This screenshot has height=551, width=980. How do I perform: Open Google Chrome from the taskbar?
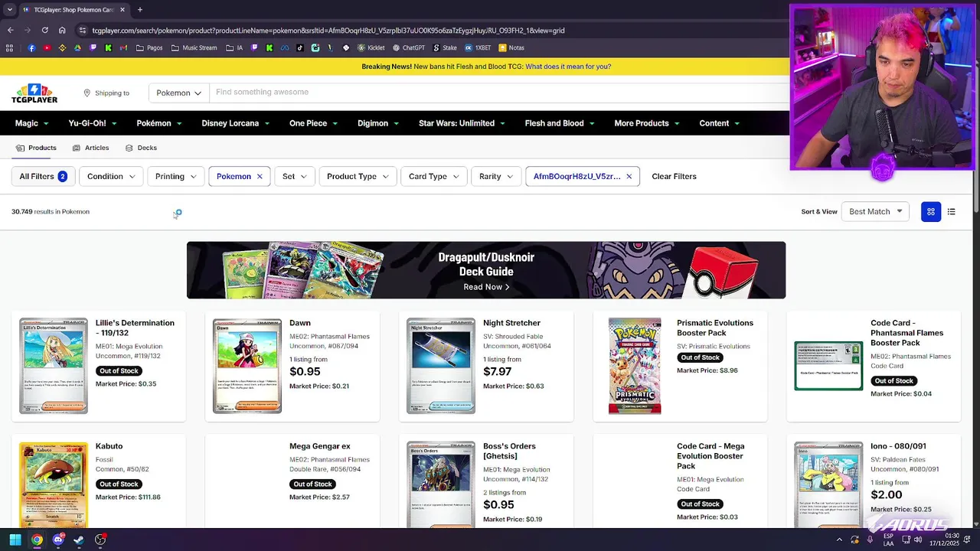[x=37, y=540]
